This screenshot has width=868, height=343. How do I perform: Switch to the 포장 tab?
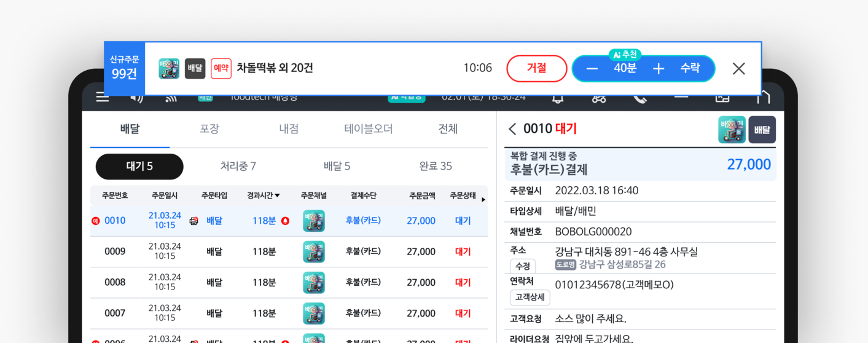[x=209, y=129]
